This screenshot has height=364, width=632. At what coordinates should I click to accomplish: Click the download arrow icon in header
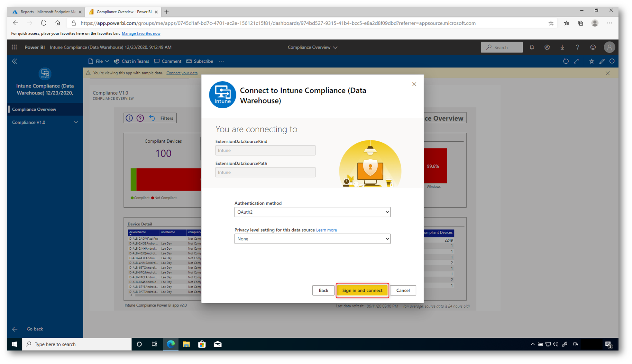562,47
